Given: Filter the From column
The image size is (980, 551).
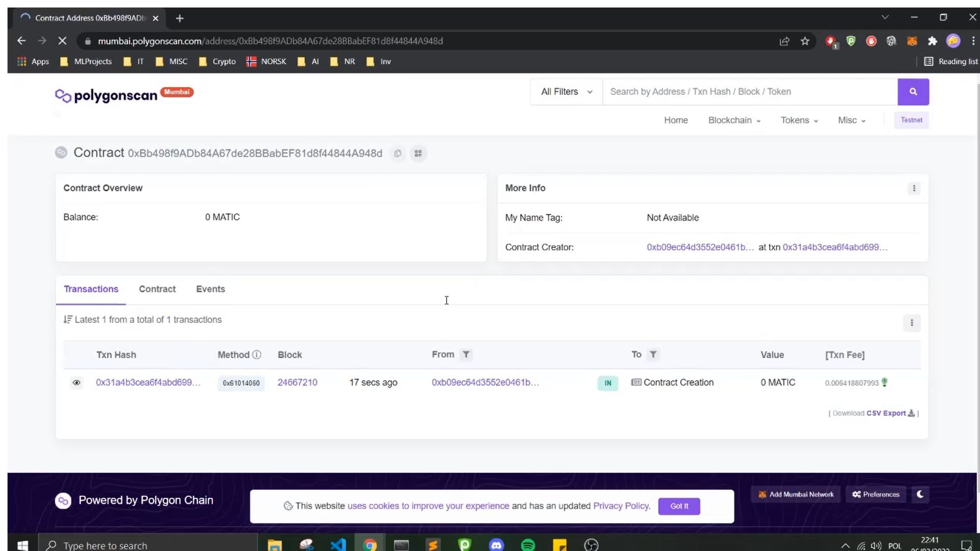Looking at the screenshot, I should click(x=465, y=355).
